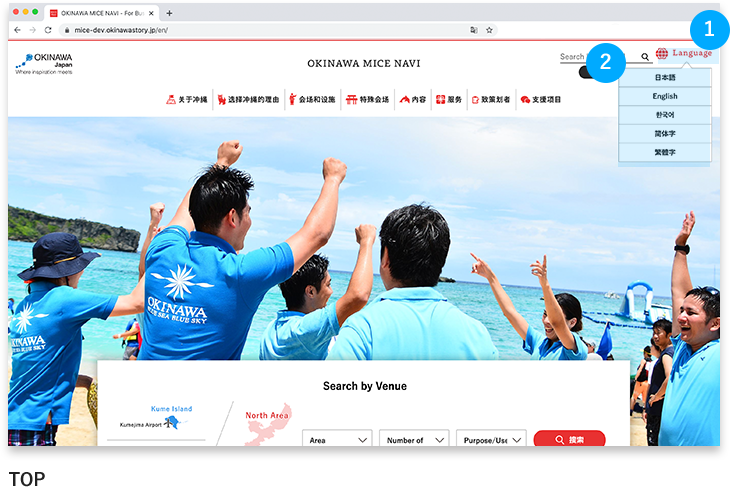Screen dimensions: 730x487
Task: Select North Area on the map
Action: coord(267,415)
